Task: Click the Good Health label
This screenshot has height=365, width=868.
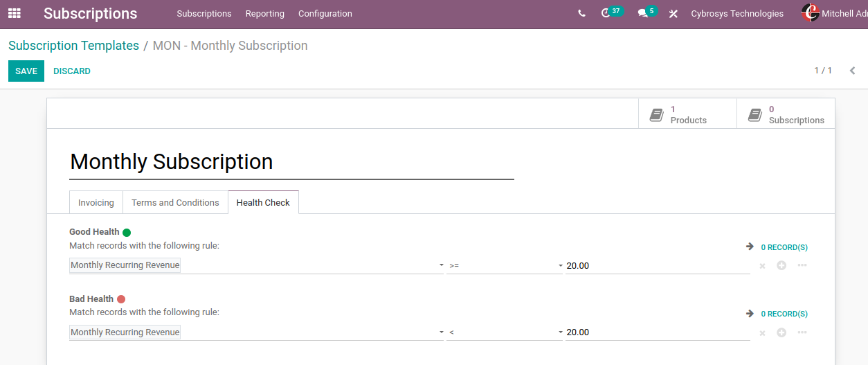Action: coord(94,232)
